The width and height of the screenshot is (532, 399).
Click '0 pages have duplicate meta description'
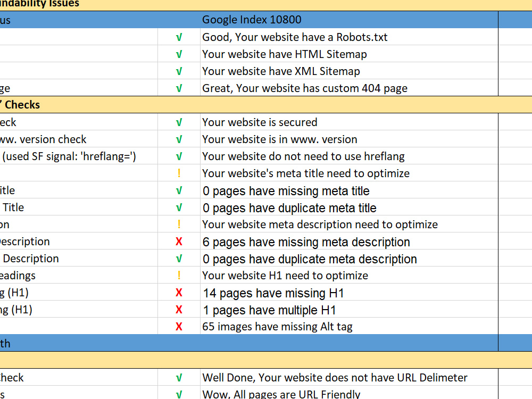click(310, 259)
